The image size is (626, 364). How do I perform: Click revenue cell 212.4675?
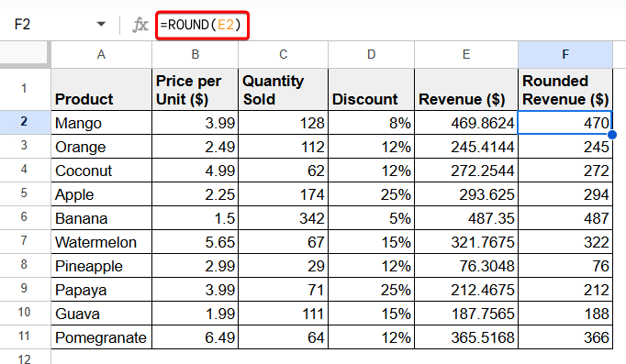pyautogui.click(x=466, y=290)
